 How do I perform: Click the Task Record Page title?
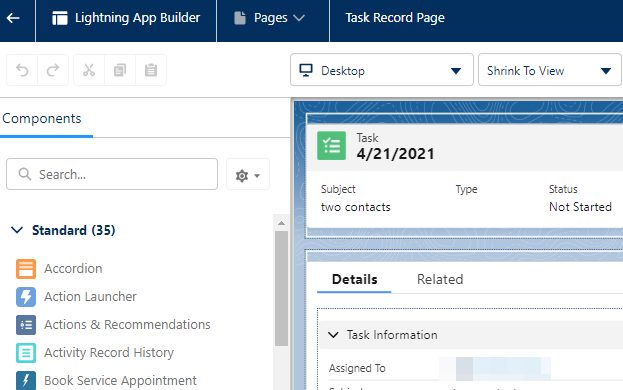(395, 18)
